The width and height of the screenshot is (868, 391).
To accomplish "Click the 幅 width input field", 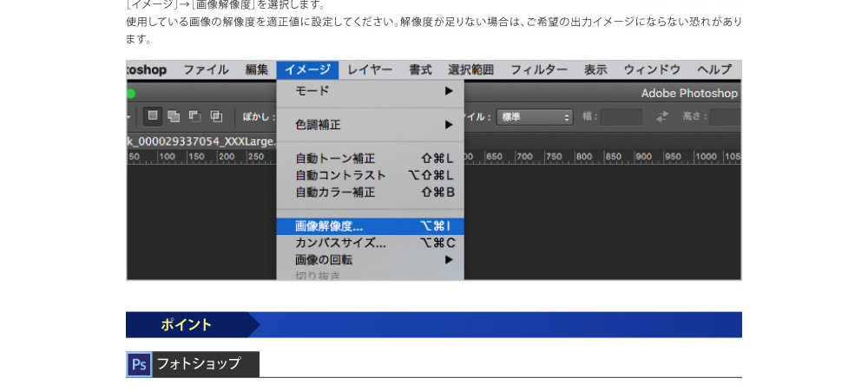I will pos(621,117).
